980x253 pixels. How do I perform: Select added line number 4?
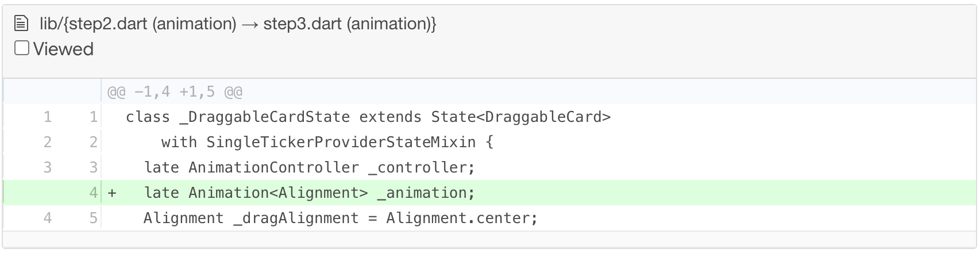[x=93, y=193]
